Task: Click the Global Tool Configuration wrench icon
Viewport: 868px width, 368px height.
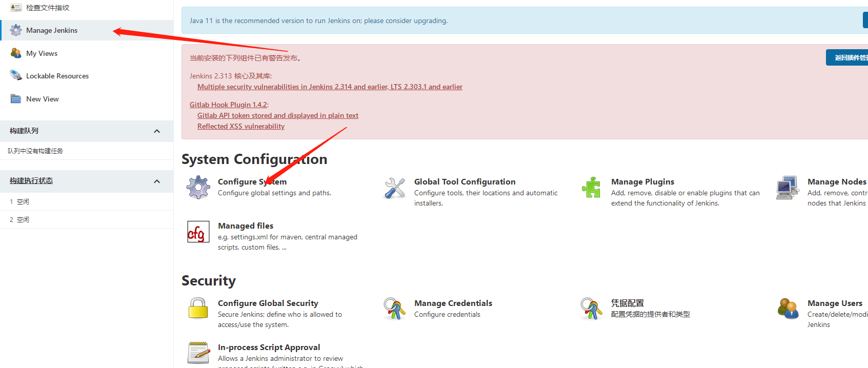Action: tap(395, 188)
